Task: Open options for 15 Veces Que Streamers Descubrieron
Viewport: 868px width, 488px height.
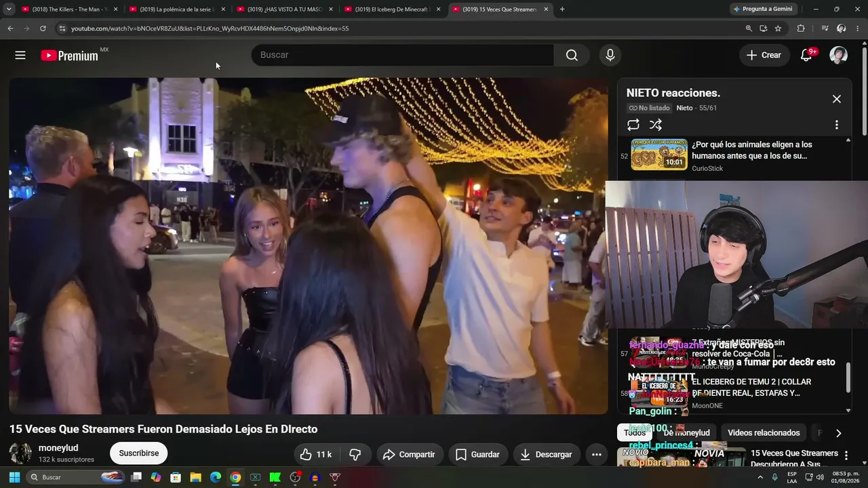Action: [x=846, y=455]
